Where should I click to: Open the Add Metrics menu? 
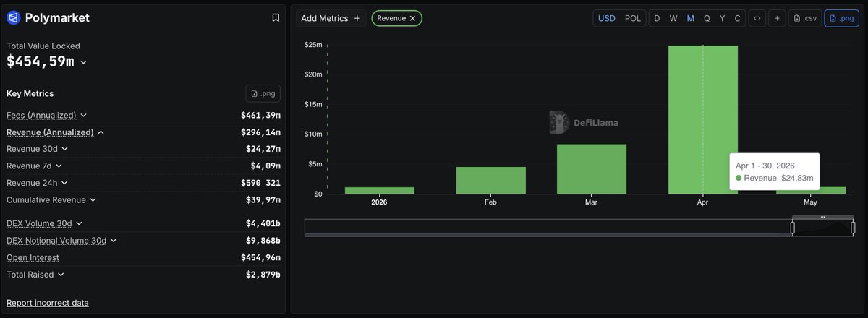[331, 18]
